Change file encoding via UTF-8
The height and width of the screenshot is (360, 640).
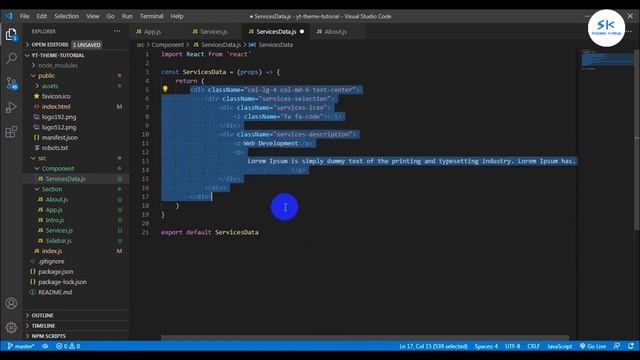coord(512,346)
